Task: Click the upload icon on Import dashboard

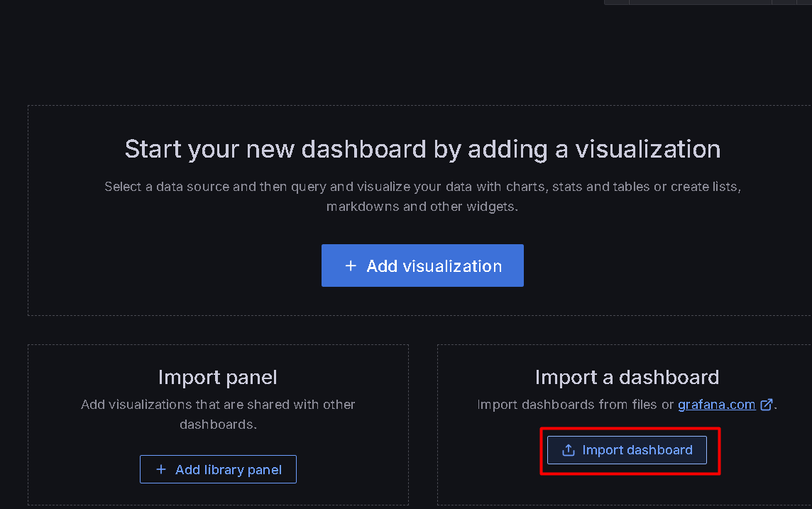Action: [x=568, y=450]
